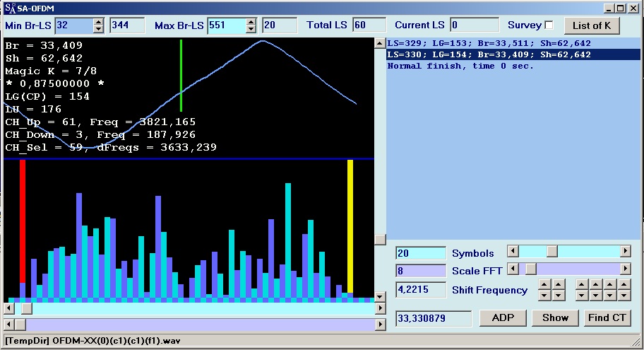Click the Symbols slider right arrow
Screen dimensions: 644x350
[626, 251]
